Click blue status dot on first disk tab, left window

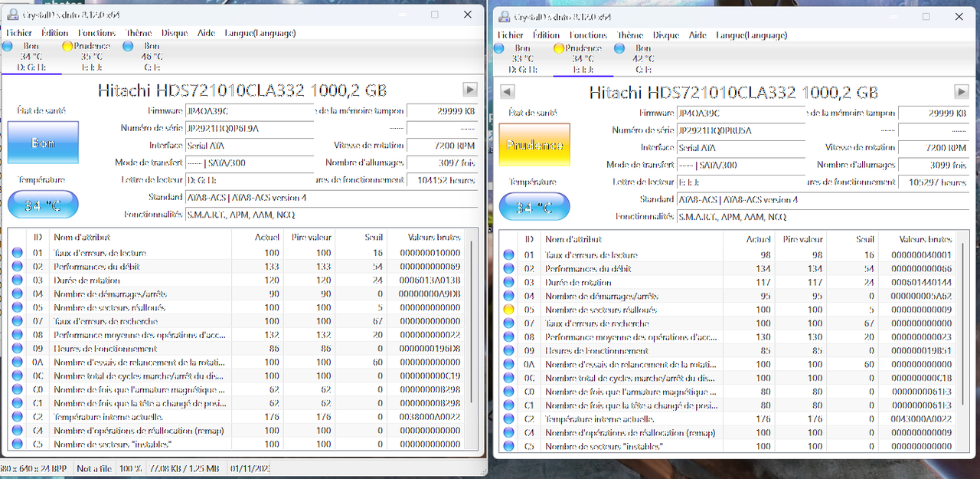[x=8, y=46]
